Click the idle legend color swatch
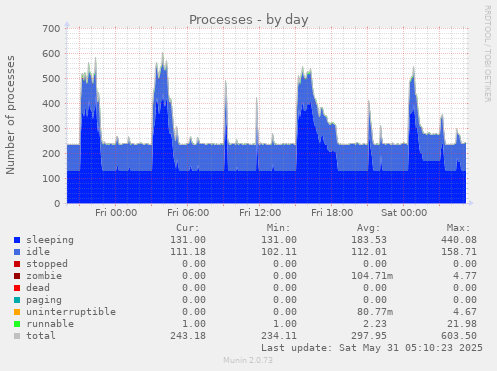Image resolution: width=497 pixels, height=371 pixels. coord(17,252)
